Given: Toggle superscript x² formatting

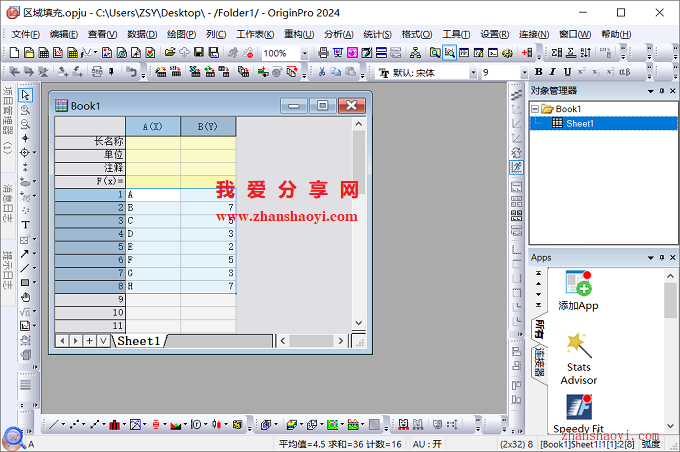Looking at the screenshot, I should pyautogui.click(x=582, y=72).
